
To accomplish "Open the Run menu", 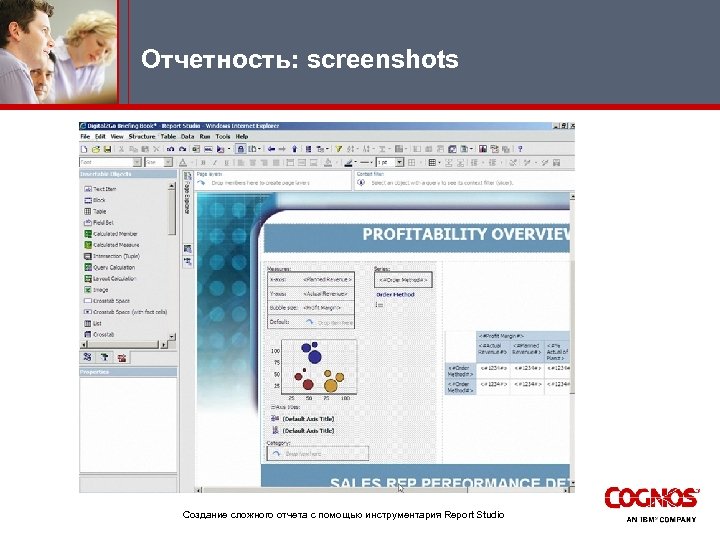I will click(205, 137).
